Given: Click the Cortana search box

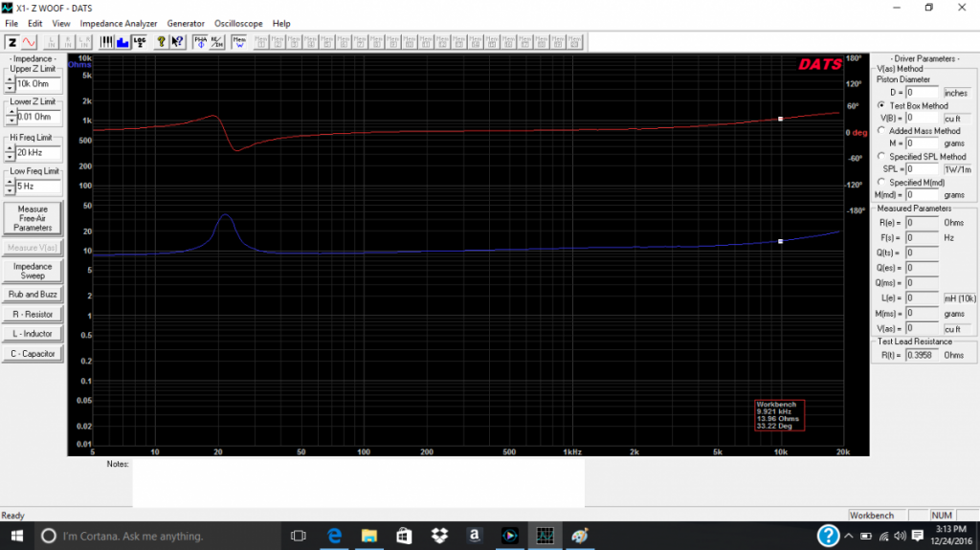Looking at the screenshot, I should tap(156, 536).
